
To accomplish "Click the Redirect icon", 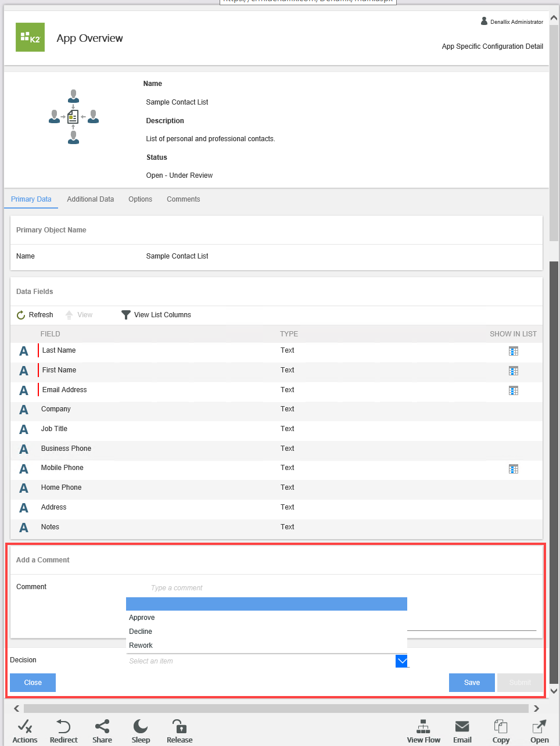I will [x=63, y=727].
